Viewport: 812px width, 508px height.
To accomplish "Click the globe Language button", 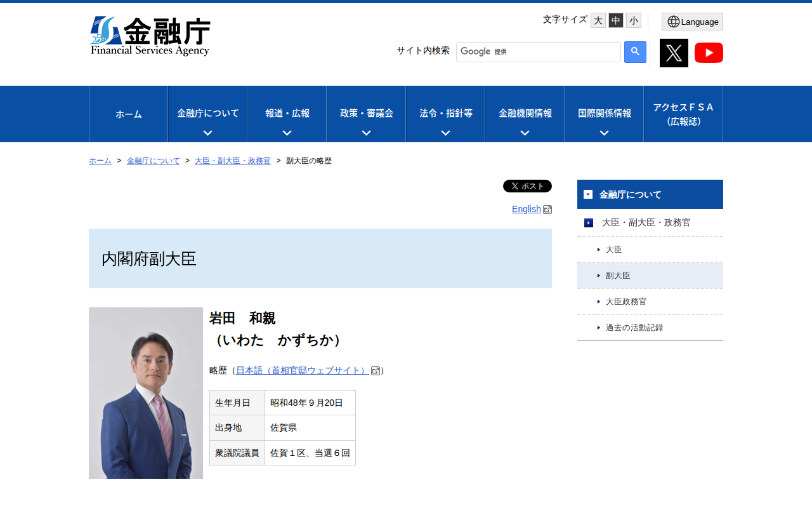I will click(x=692, y=22).
